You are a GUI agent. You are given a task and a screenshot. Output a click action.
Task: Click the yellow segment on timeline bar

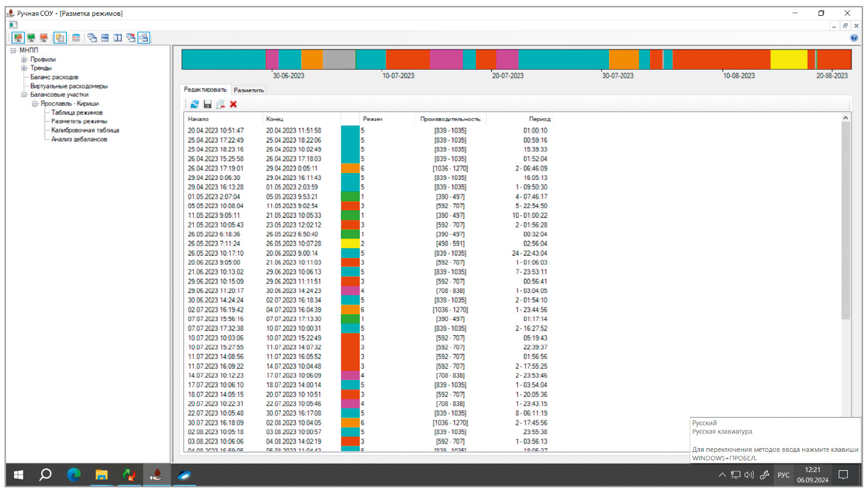788,59
